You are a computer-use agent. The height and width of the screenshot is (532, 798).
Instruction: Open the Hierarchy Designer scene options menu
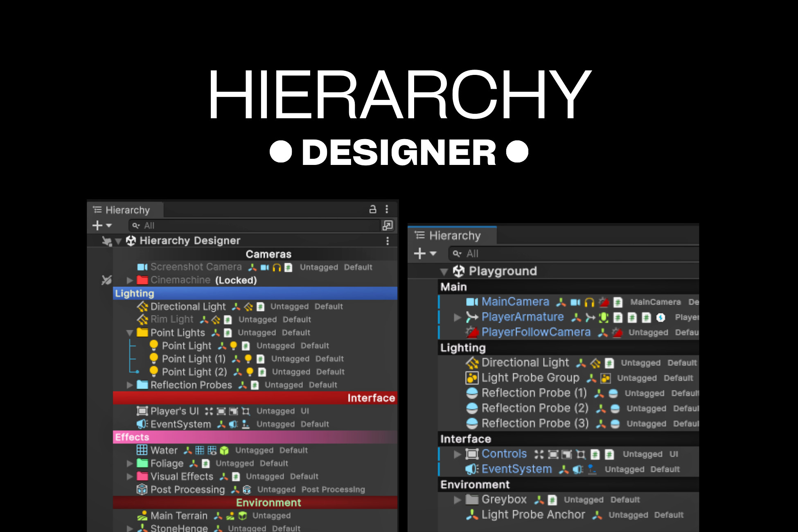387,241
